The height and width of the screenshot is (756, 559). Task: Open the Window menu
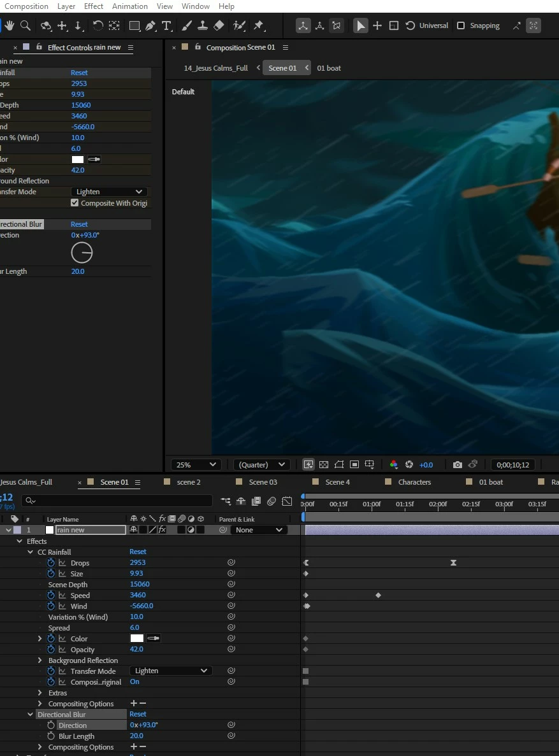[x=196, y=6]
